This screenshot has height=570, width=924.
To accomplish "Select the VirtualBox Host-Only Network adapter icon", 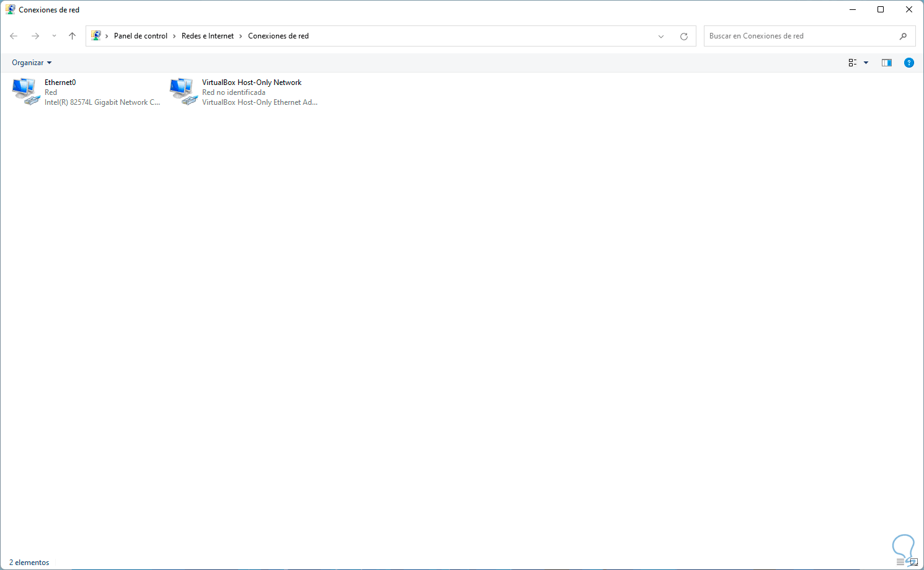I will [x=183, y=92].
